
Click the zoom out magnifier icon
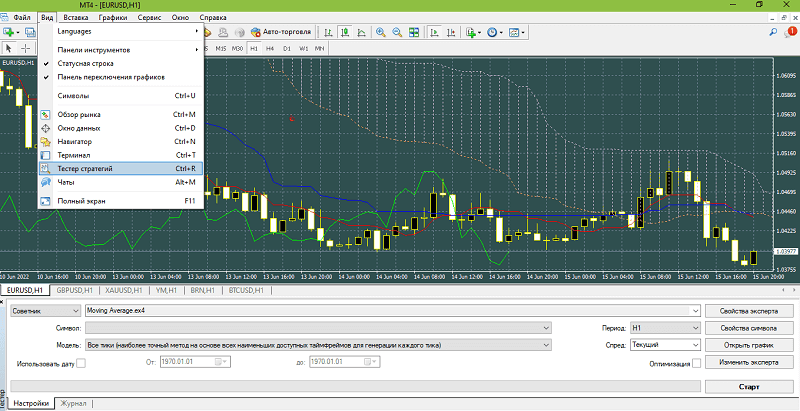397,32
